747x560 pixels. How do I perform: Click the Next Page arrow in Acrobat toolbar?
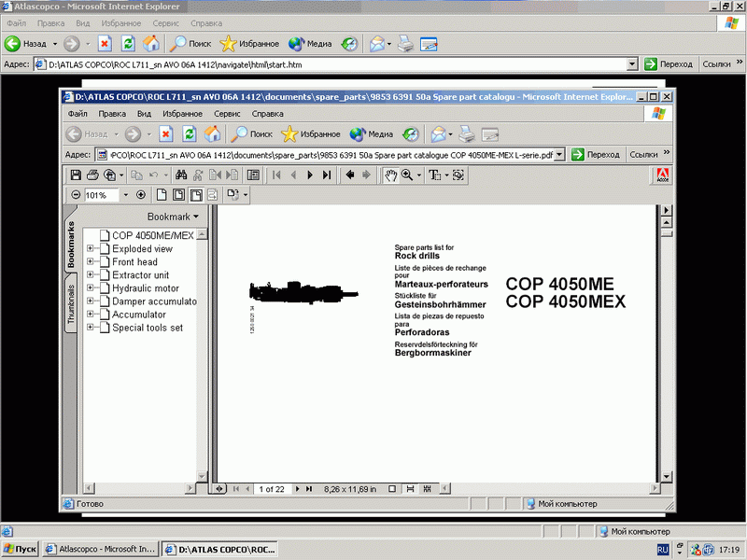(310, 175)
